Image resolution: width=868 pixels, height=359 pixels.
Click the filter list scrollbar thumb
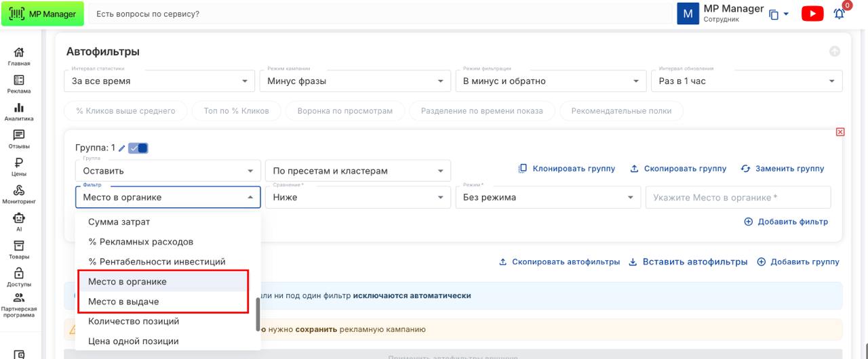(258, 314)
